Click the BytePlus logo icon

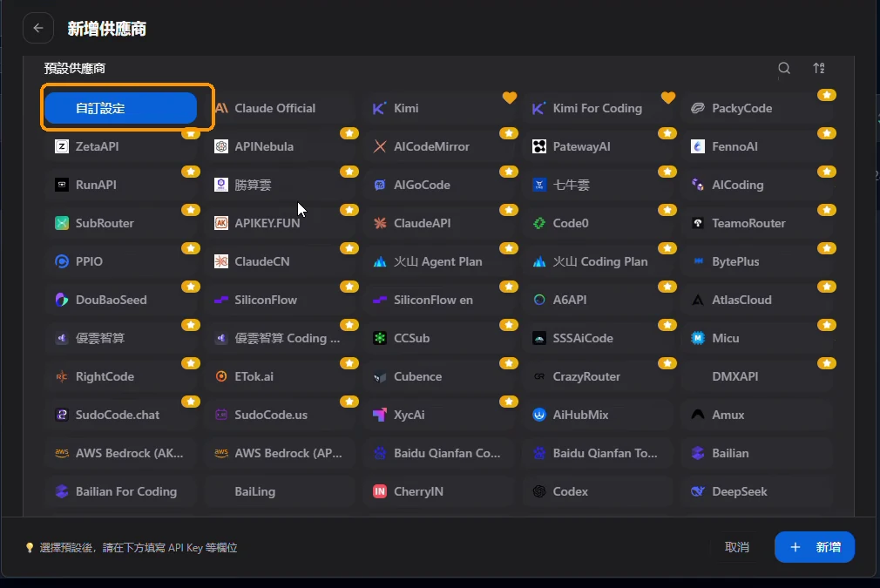tap(698, 261)
